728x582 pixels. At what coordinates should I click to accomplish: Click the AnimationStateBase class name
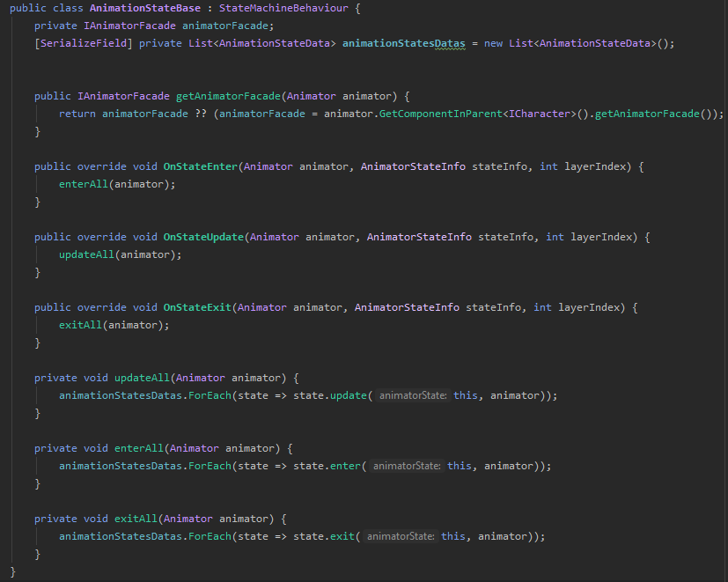click(145, 8)
